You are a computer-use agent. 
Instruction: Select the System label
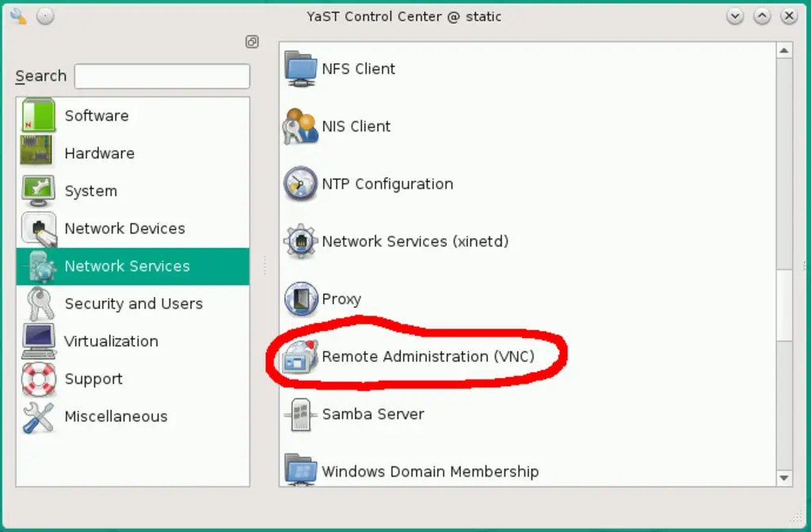coord(90,191)
